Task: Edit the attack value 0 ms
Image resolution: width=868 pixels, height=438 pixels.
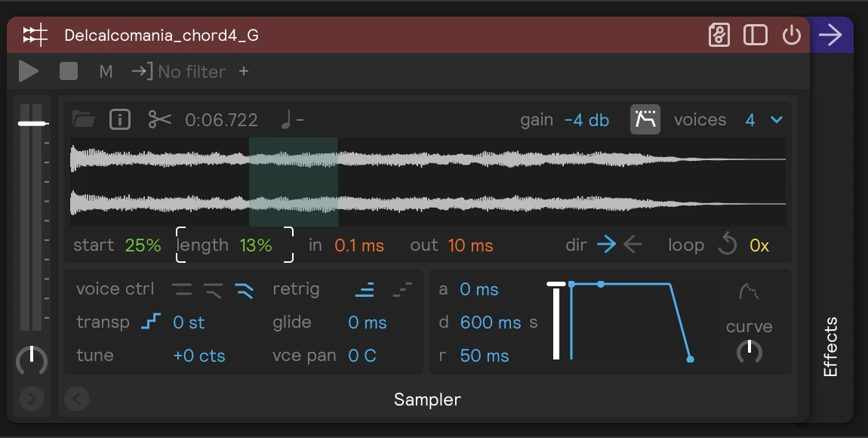Action: [x=479, y=289]
